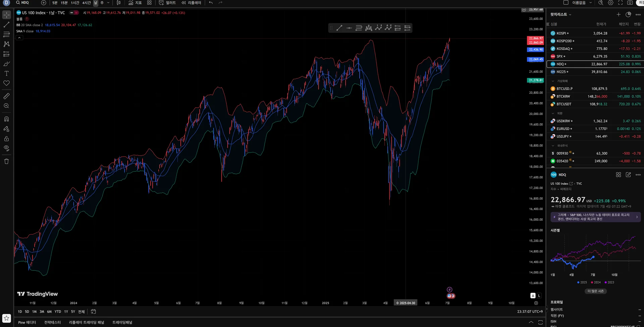Expand the 왓치리스트 list dropdown
Viewport: 644px width, 327px height.
560,14
